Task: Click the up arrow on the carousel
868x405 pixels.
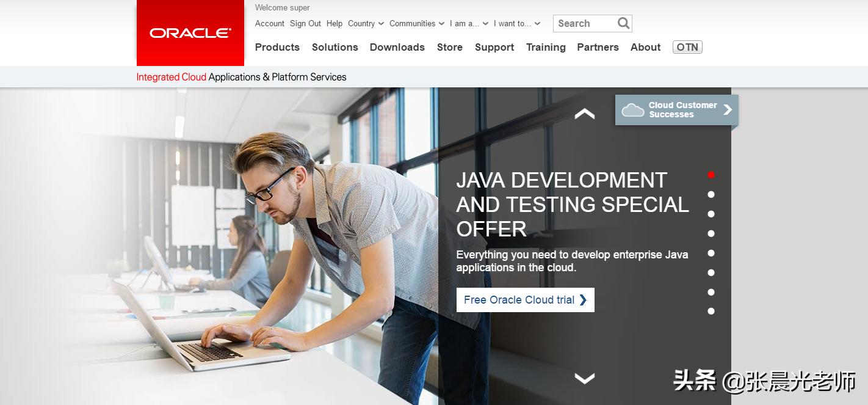Action: (x=584, y=114)
